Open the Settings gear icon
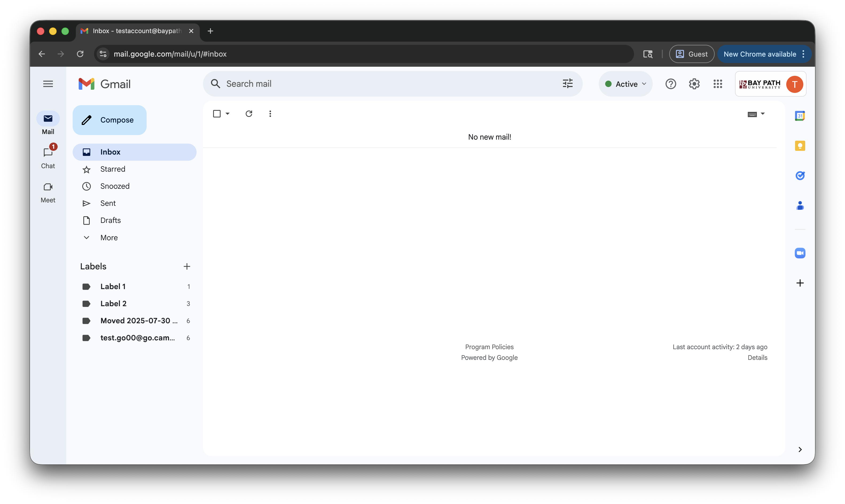This screenshot has width=845, height=504. tap(694, 84)
